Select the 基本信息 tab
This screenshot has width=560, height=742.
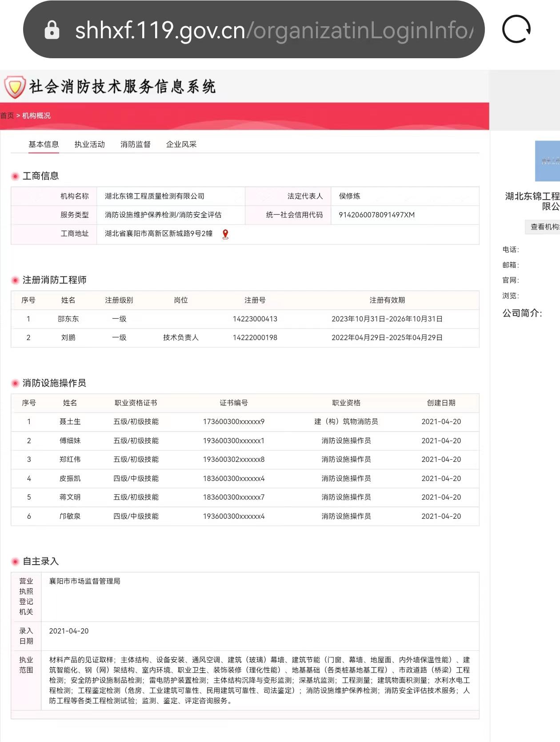44,144
